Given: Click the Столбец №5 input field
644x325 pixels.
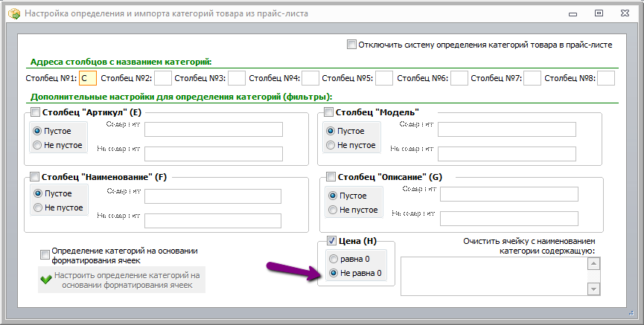Looking at the screenshot, I should [384, 78].
